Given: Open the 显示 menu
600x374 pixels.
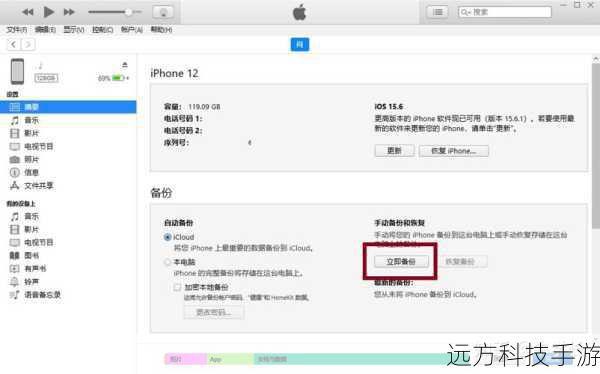Looking at the screenshot, I should (x=73, y=29).
